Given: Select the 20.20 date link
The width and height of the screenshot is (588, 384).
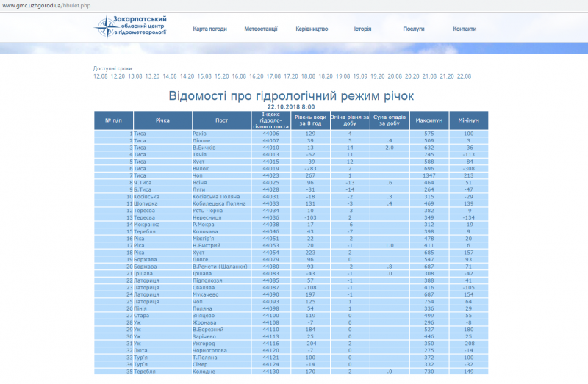Looking at the screenshot, I should point(412,76).
